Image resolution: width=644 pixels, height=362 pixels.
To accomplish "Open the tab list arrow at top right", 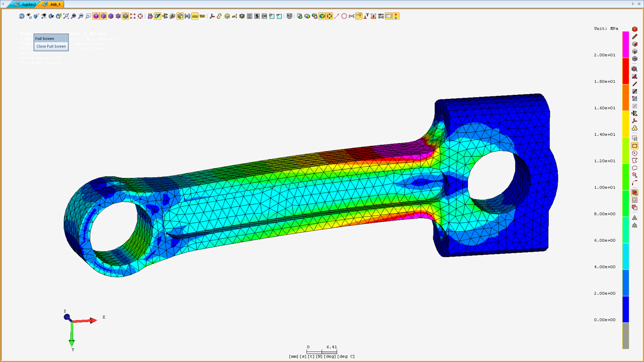I will point(633,4).
